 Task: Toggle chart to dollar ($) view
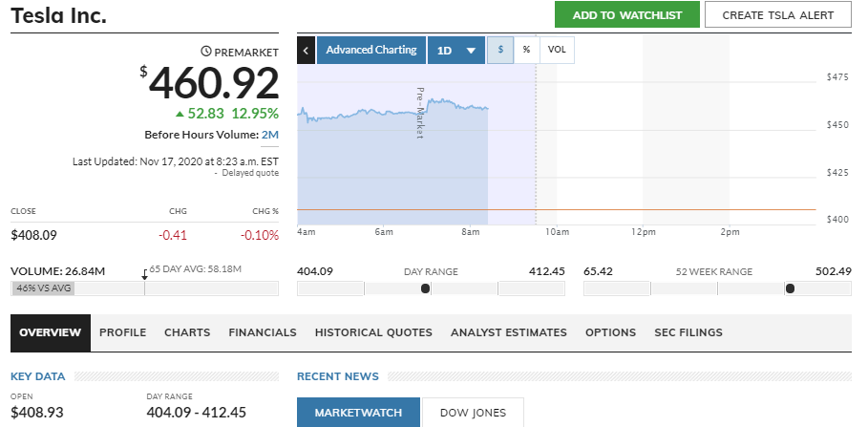[x=500, y=50]
